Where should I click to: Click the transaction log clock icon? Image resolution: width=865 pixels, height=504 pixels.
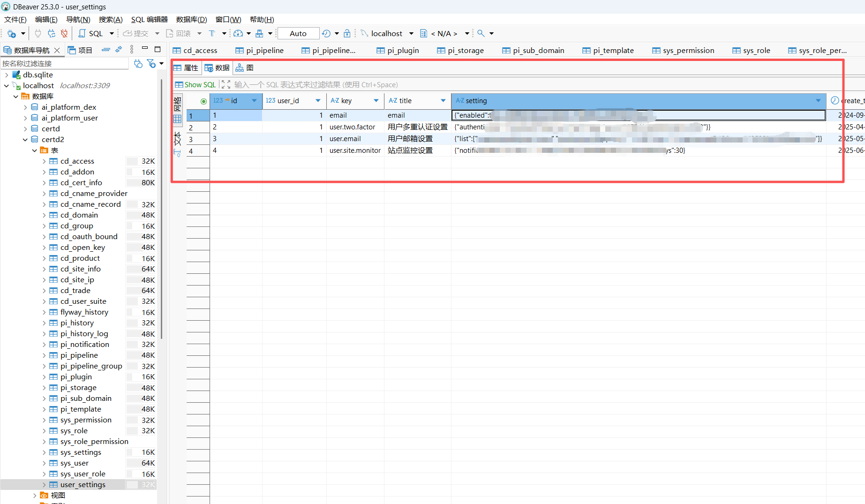(326, 34)
